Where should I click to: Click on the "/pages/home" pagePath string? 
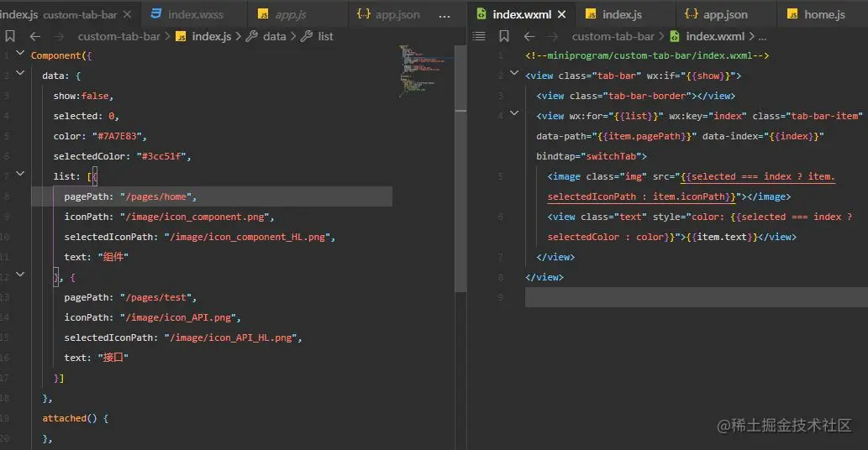tap(158, 196)
